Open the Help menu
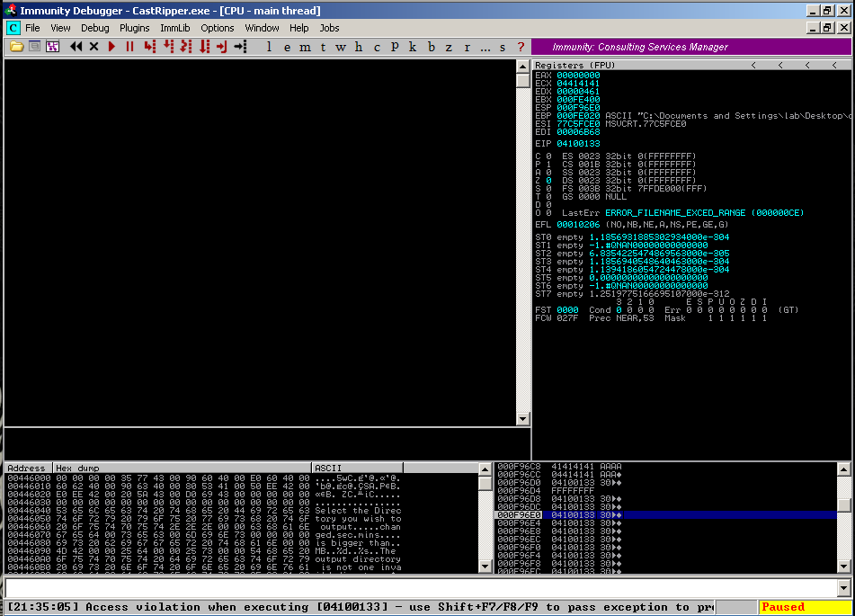Viewport: 855px width, 616px height. point(298,28)
